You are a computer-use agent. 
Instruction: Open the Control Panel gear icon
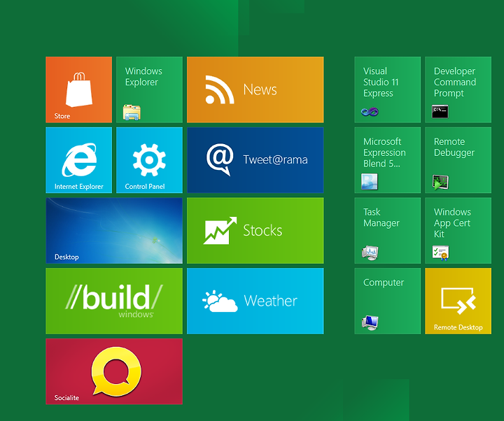tap(150, 160)
